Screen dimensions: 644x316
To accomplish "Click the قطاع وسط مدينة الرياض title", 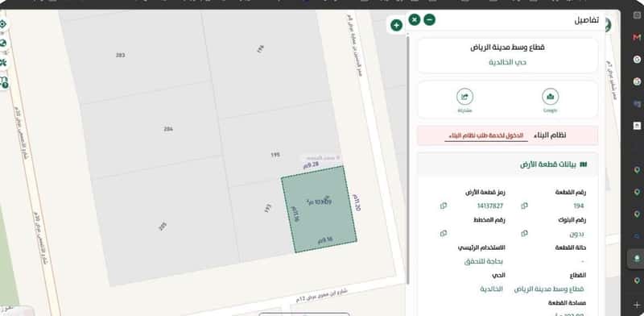I will [x=508, y=48].
